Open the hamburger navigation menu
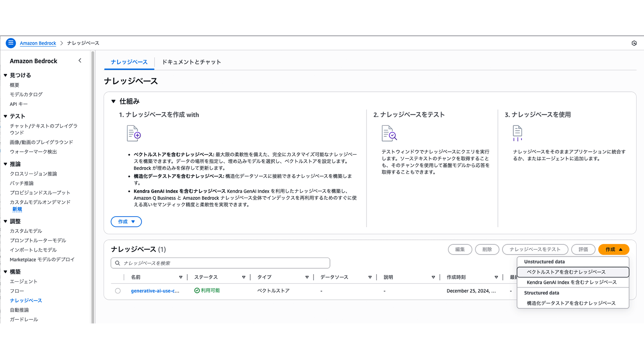Screen dimensions: 644x359 (x=11, y=43)
